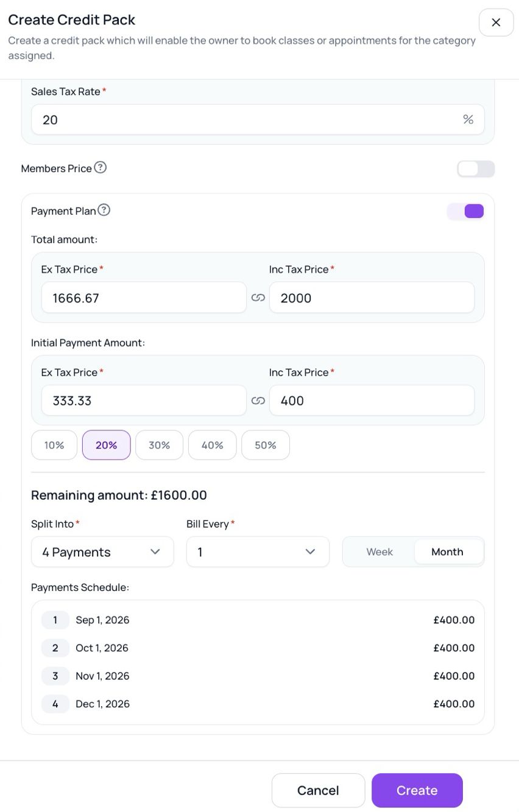This screenshot has width=519, height=812.
Task: Select the Month billing tab
Action: pos(448,551)
